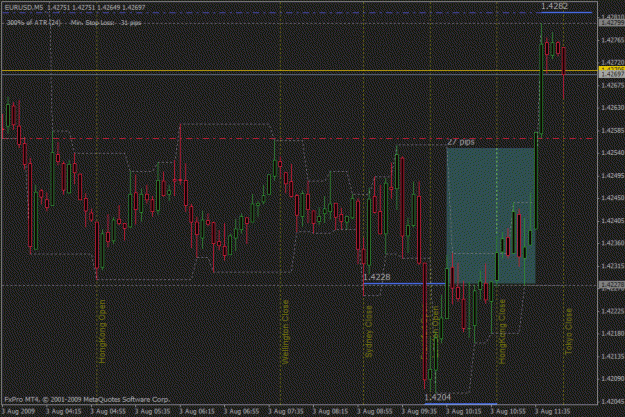Click price axis value 1.42630

(613, 108)
